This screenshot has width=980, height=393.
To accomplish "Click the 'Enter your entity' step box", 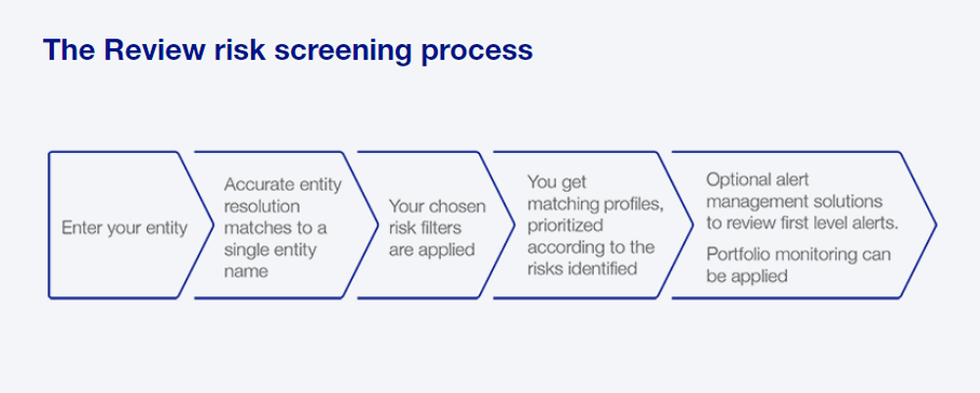I will pyautogui.click(x=128, y=225).
